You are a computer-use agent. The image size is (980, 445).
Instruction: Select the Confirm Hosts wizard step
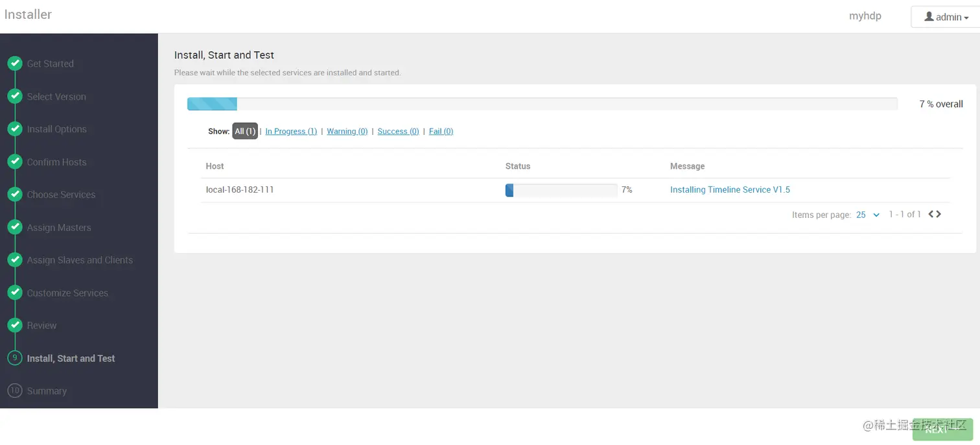click(x=56, y=162)
